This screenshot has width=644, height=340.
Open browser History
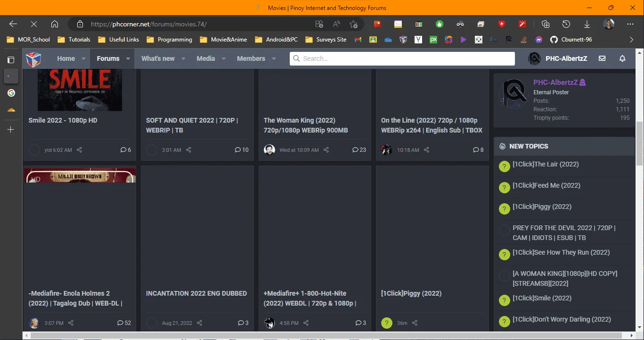[x=566, y=24]
